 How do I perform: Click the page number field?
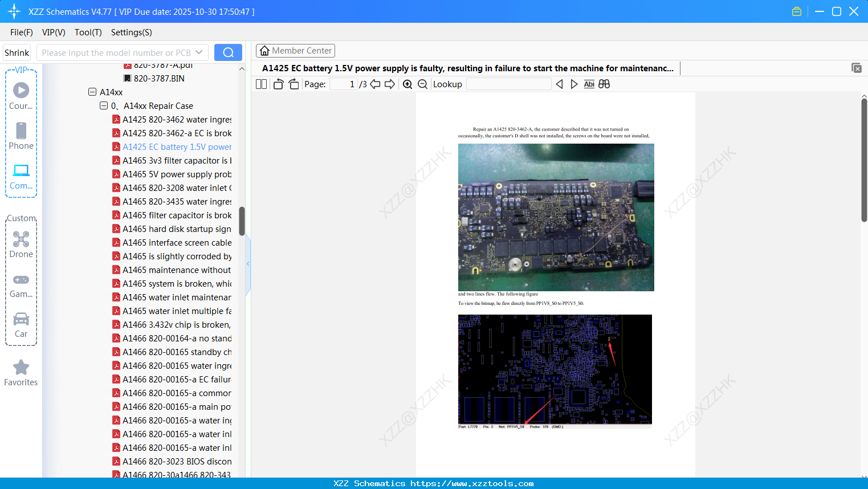click(344, 84)
